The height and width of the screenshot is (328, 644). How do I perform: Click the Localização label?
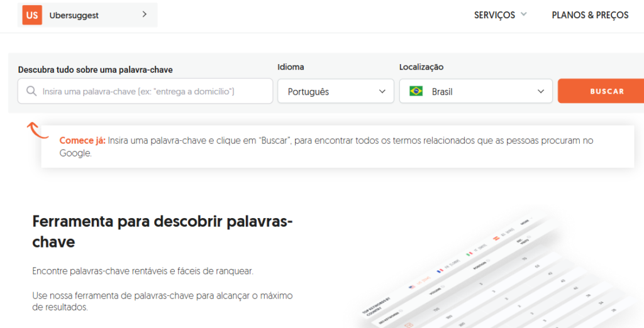click(421, 67)
